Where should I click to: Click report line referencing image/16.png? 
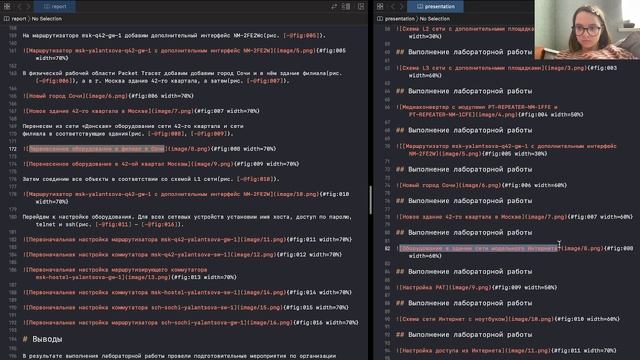(191, 322)
